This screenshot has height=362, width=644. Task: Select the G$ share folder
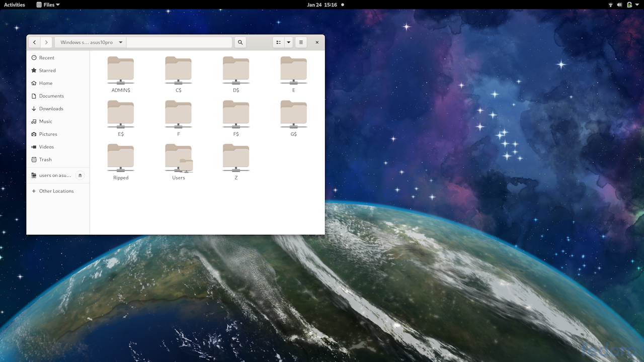click(294, 118)
